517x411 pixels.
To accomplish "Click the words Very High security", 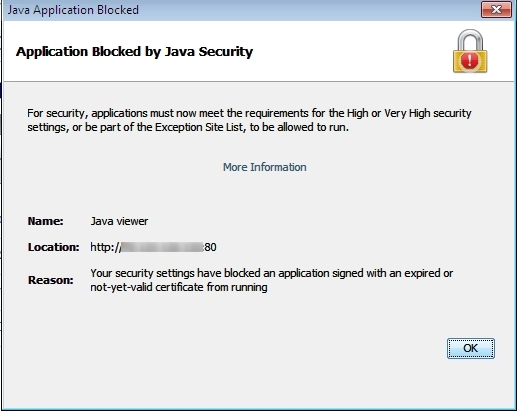I will 428,113.
